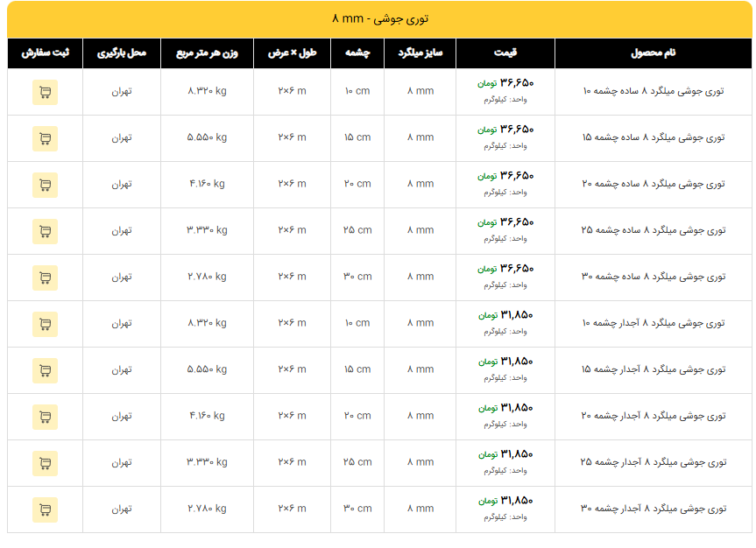
Task: Click order cart icon for ساده چشمه 10 row
Action: pyautogui.click(x=45, y=92)
